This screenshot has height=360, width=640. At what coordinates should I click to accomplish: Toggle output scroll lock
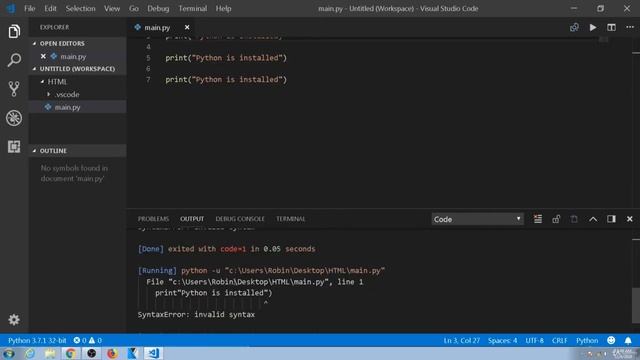click(x=556, y=219)
